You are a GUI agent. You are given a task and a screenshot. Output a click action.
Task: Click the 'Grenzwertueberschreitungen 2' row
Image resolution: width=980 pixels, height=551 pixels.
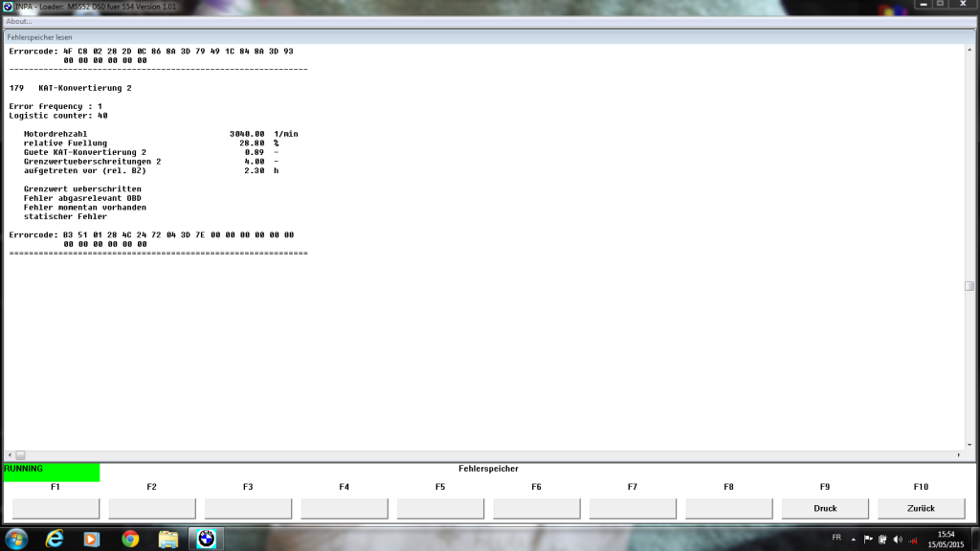tap(151, 161)
